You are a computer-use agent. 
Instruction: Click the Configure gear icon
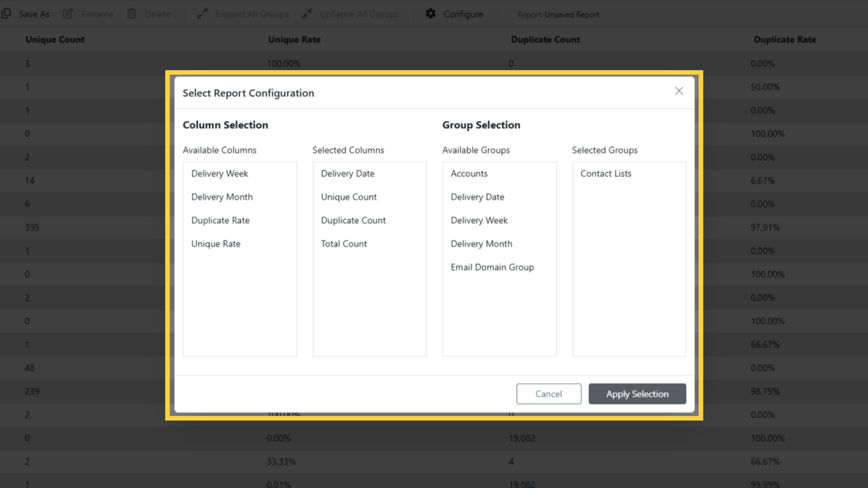pyautogui.click(x=431, y=14)
